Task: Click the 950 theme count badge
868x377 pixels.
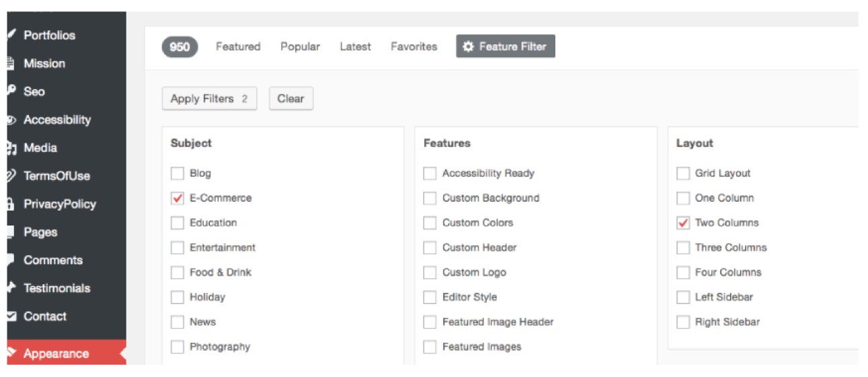Action: point(180,46)
